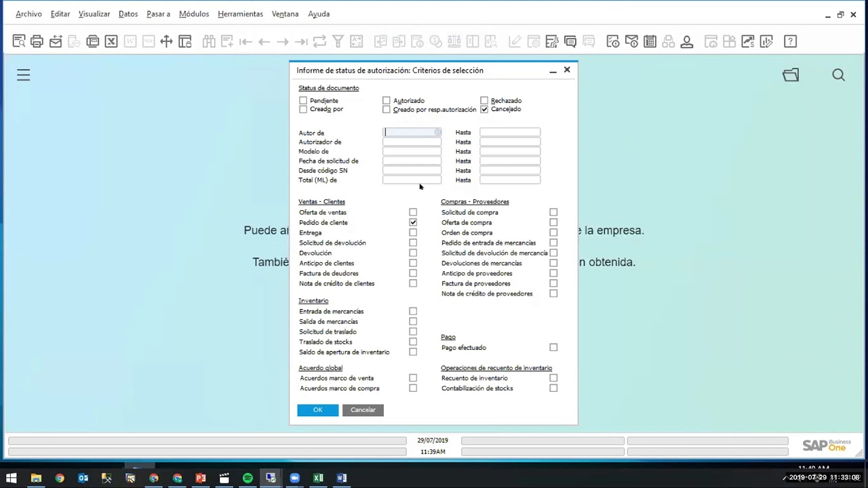The image size is (868, 488).
Task: Check the Entrada de mercancías checkbox
Action: click(x=413, y=311)
